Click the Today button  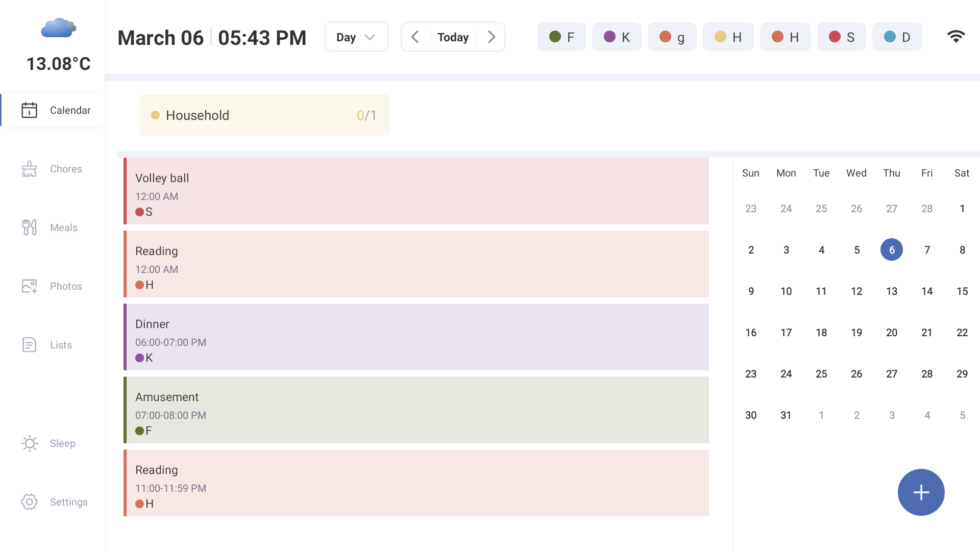point(453,37)
